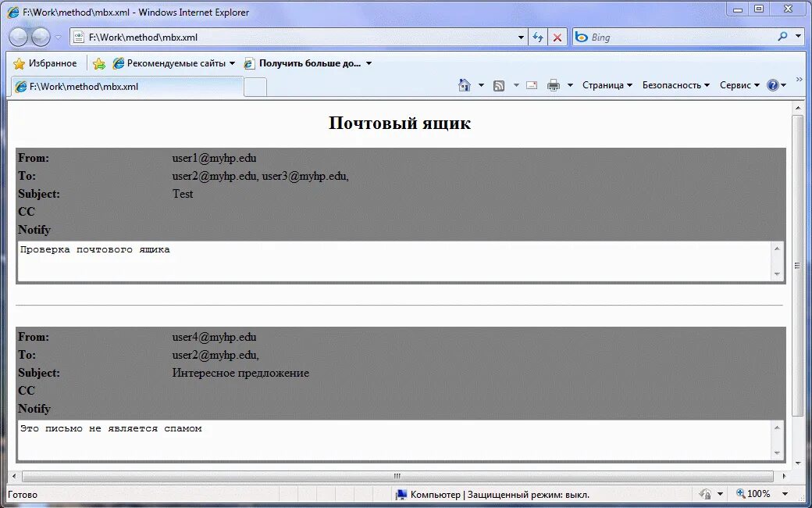Open a new blank tab
Image resolution: width=812 pixels, height=508 pixels.
pyautogui.click(x=255, y=87)
